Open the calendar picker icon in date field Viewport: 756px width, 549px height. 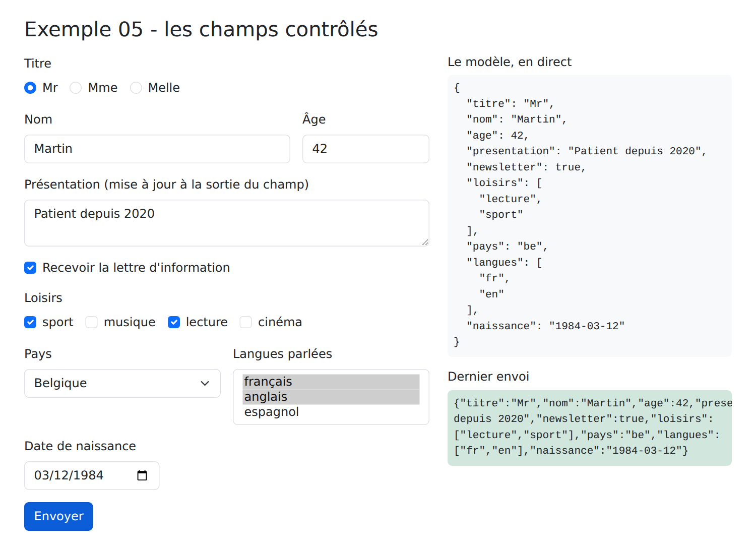coord(142,475)
